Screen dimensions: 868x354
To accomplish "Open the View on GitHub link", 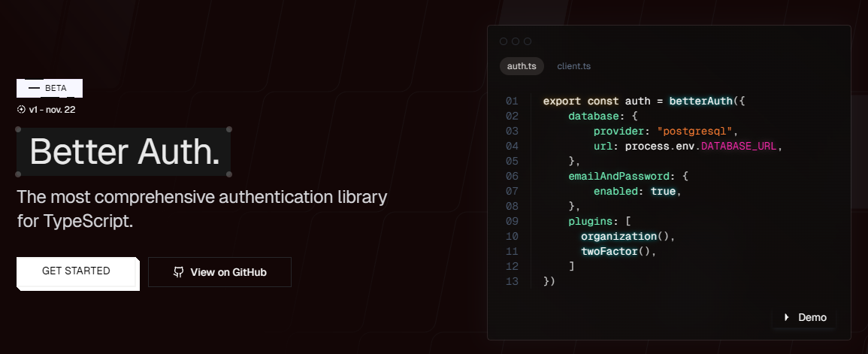I will pos(228,272).
